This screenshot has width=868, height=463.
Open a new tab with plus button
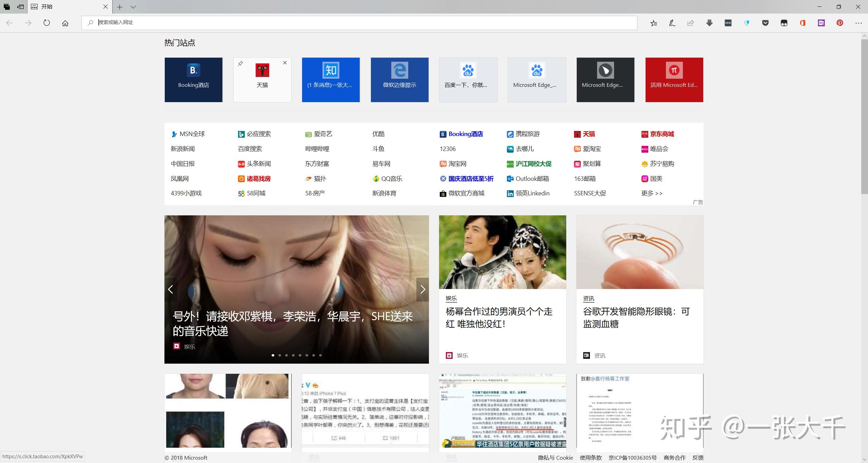119,7
